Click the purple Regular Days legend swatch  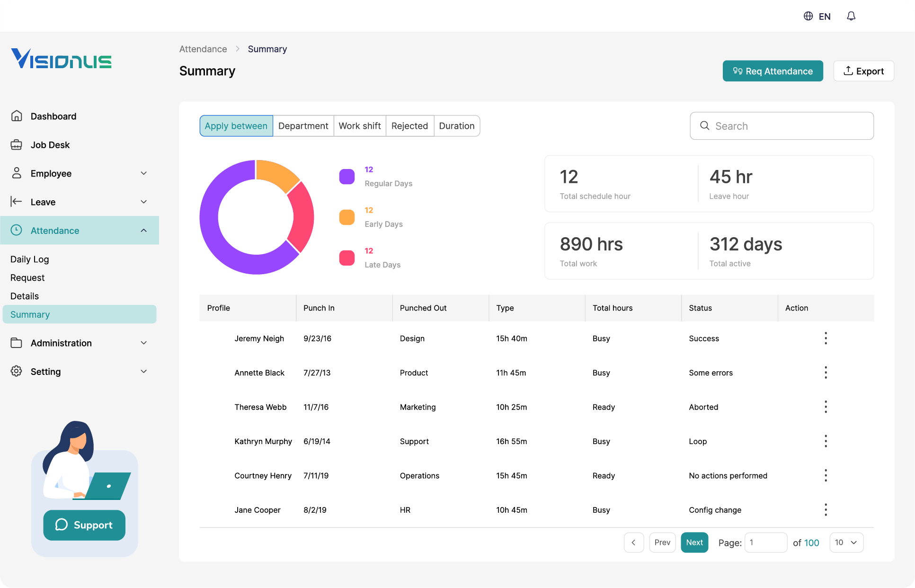(x=347, y=177)
